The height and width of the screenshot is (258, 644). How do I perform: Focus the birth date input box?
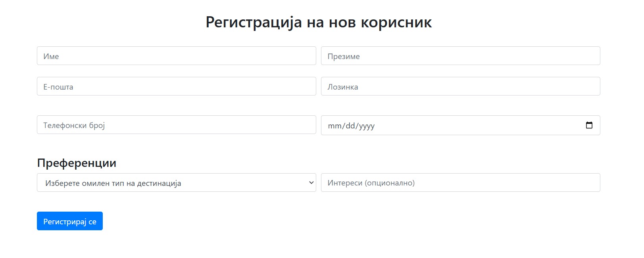click(x=452, y=125)
